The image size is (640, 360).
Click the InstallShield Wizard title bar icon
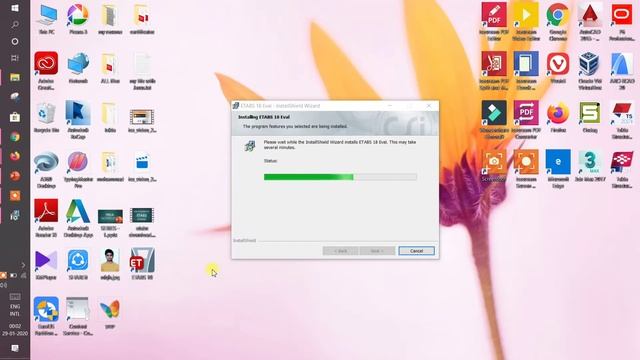coord(236,106)
